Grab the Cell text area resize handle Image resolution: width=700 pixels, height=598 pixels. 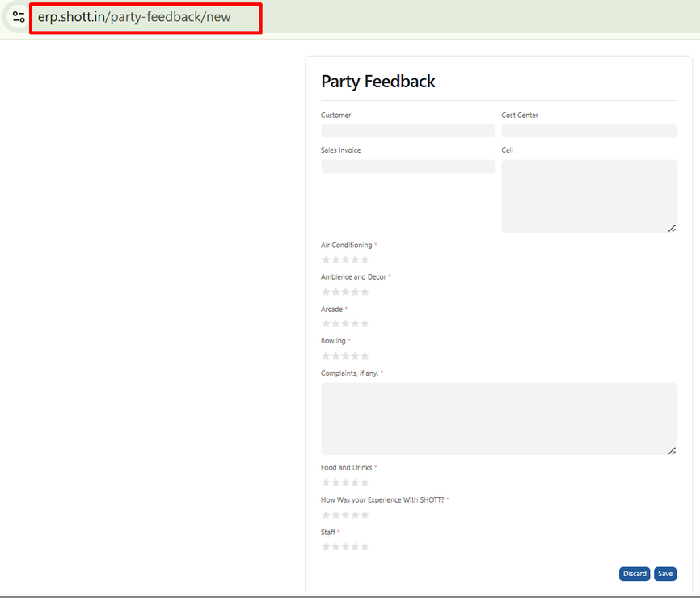click(672, 229)
